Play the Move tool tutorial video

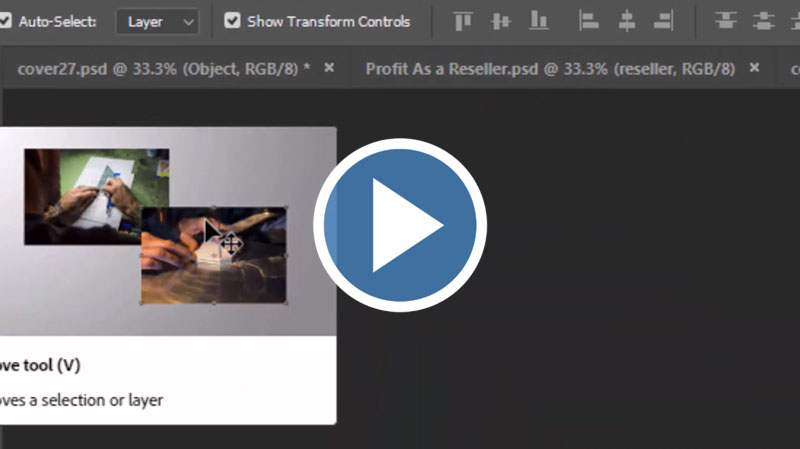click(400, 225)
